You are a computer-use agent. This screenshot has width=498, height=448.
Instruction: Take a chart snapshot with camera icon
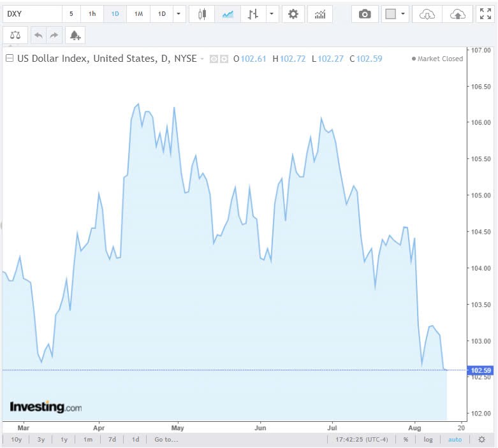[x=365, y=14]
